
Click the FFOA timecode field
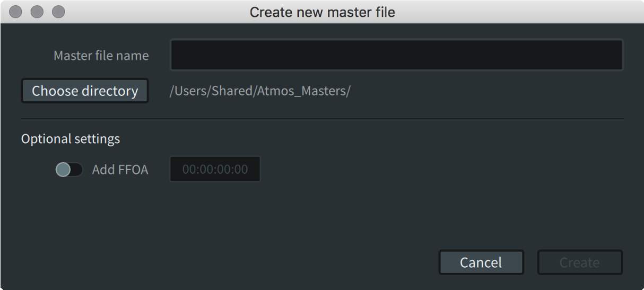[x=215, y=170]
